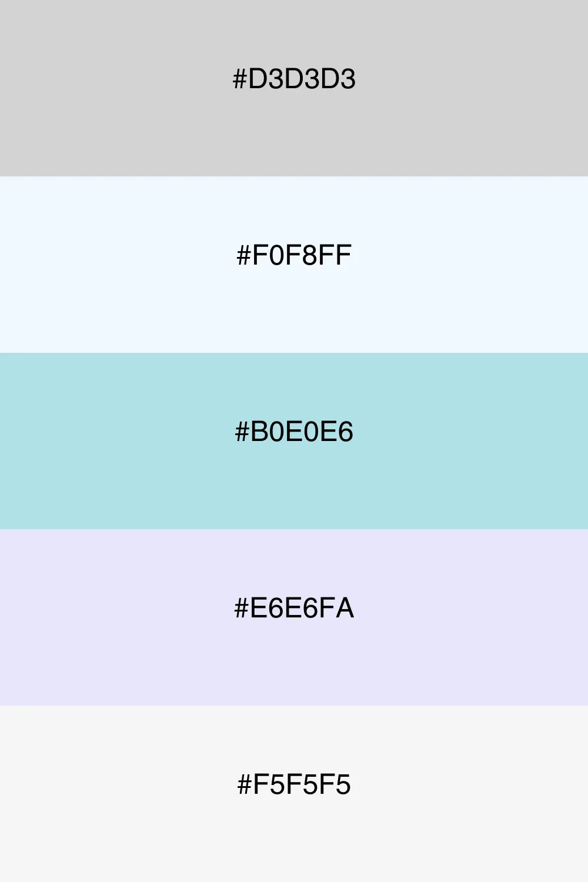Click the #F5F5F5 hex code text

coord(294,785)
